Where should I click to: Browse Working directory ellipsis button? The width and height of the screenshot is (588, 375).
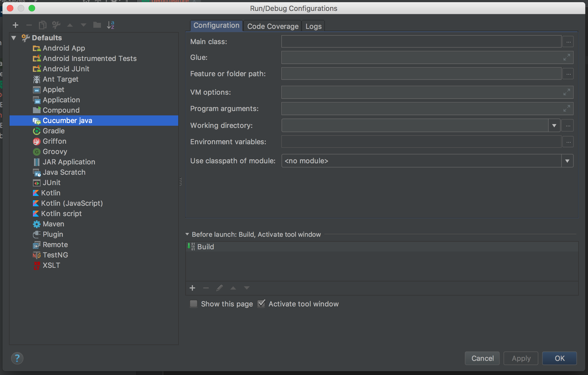click(x=568, y=126)
